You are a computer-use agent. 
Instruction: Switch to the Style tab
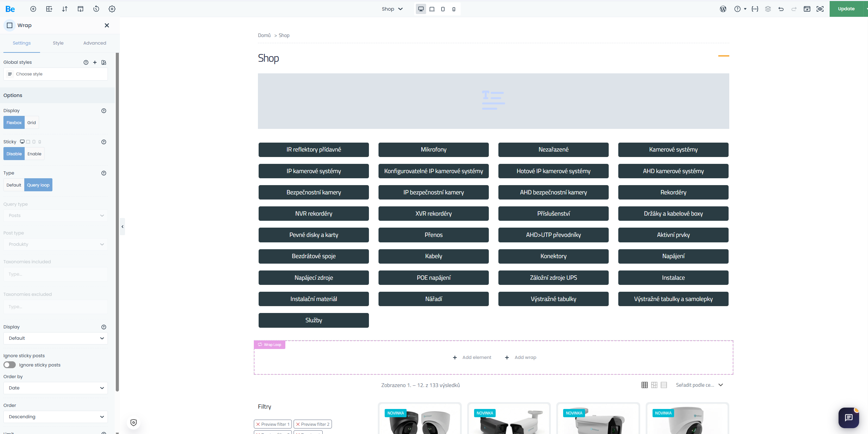tap(58, 43)
